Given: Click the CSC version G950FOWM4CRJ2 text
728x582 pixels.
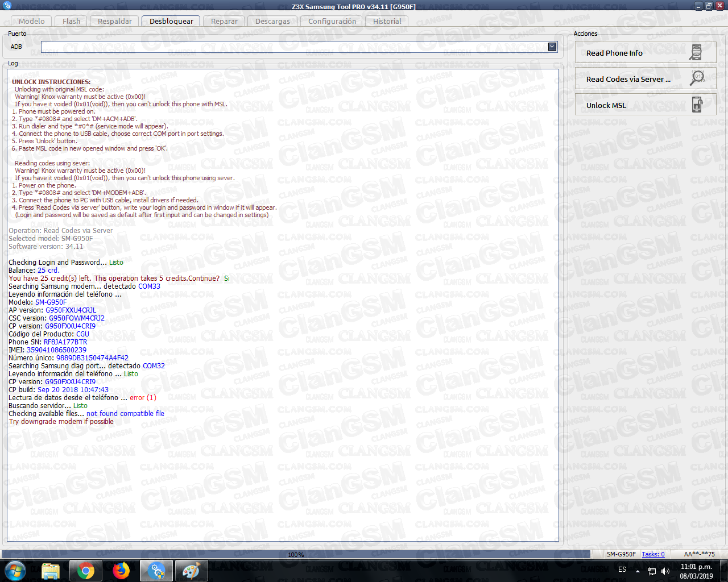Looking at the screenshot, I should pos(77,318).
